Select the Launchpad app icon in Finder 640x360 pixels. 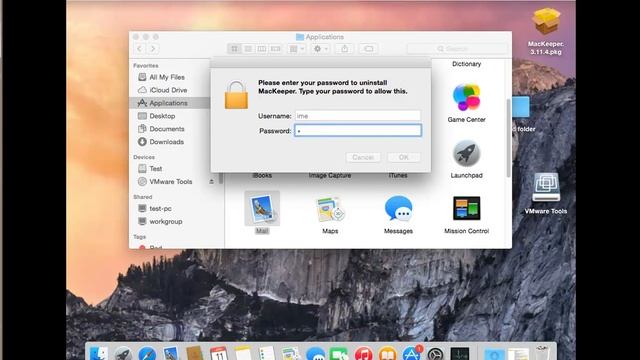coord(466,153)
